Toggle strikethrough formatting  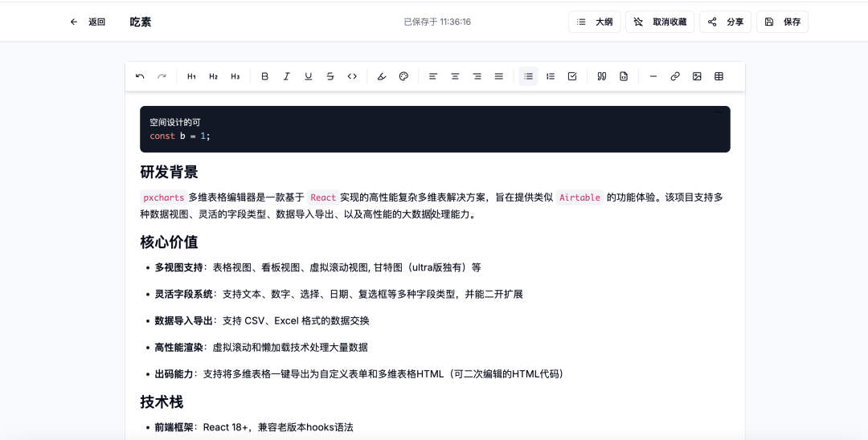coord(330,76)
